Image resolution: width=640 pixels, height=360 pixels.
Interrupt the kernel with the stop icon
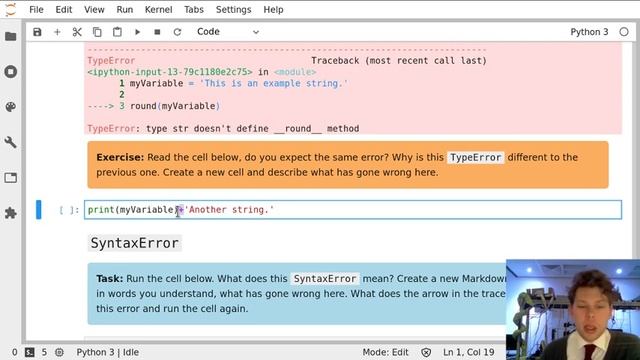pos(157,32)
